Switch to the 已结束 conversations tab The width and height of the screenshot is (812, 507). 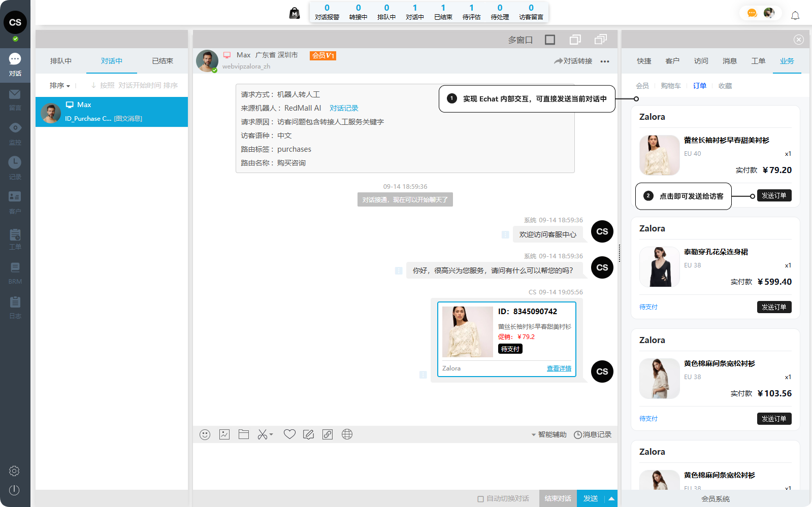click(163, 61)
